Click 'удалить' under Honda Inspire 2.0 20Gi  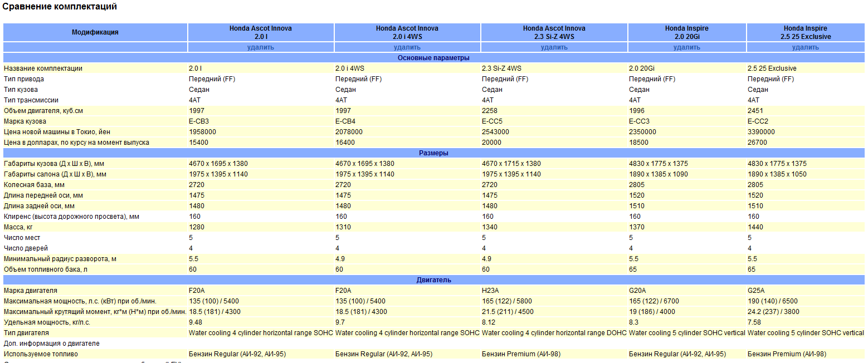[686, 47]
